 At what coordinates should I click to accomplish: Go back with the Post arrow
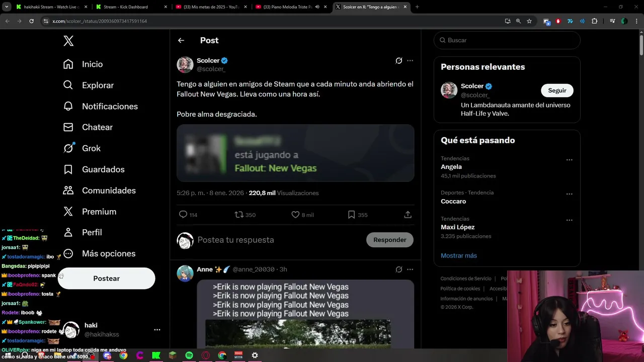click(x=181, y=40)
